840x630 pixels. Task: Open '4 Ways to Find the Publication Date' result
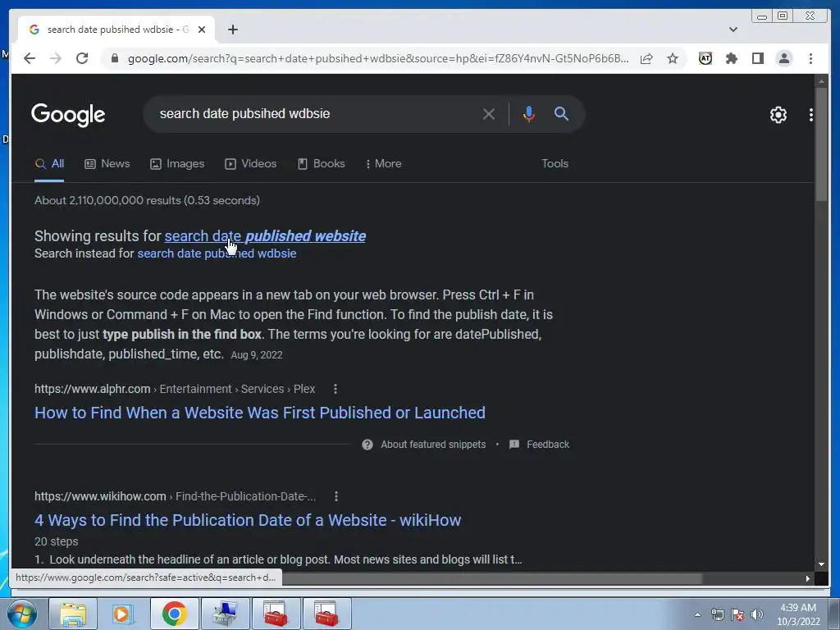[x=248, y=520]
